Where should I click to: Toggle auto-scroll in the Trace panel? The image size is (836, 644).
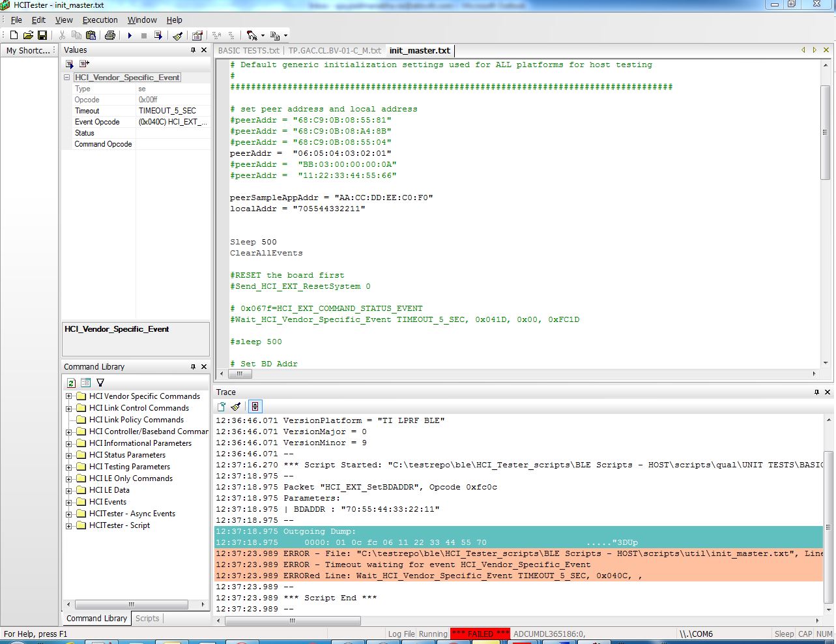coord(255,406)
